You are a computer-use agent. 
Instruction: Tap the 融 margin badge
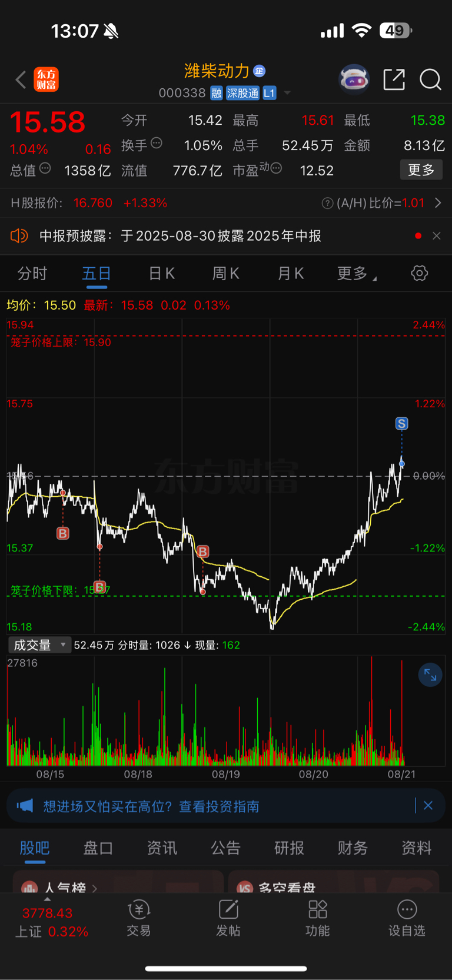(x=216, y=93)
